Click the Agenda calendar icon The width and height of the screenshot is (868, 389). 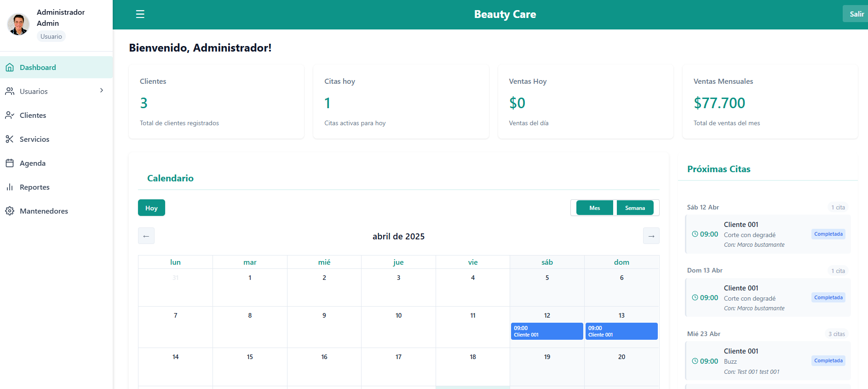pos(10,163)
